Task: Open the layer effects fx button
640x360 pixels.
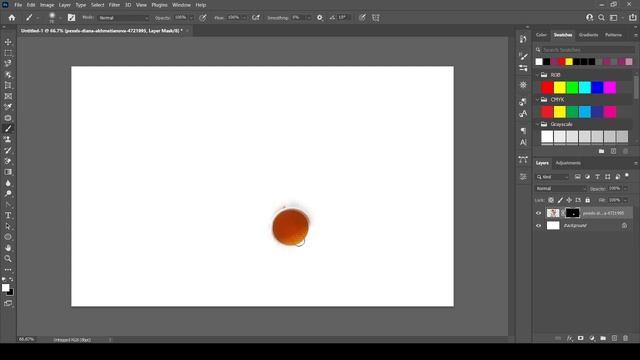Action: (x=570, y=338)
